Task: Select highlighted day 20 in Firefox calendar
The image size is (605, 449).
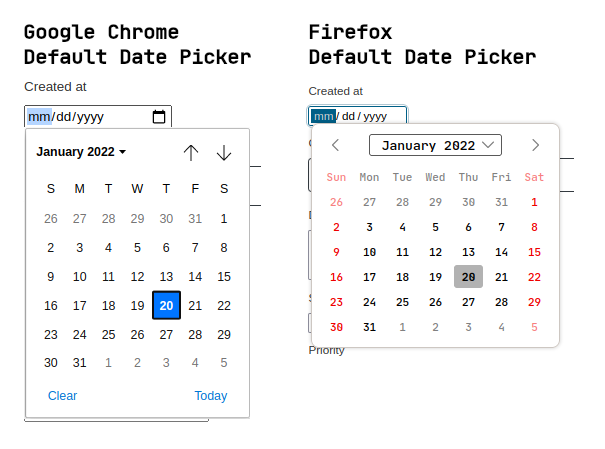Action: click(x=468, y=277)
